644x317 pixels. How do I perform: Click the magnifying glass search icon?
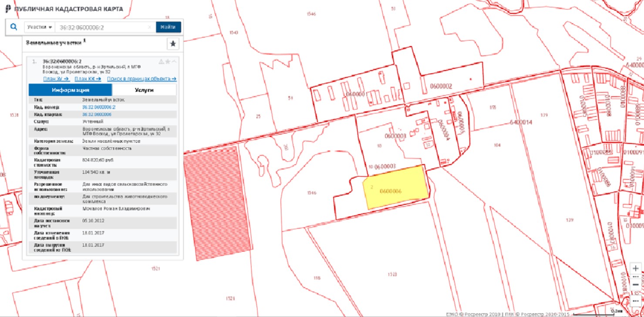(13, 27)
